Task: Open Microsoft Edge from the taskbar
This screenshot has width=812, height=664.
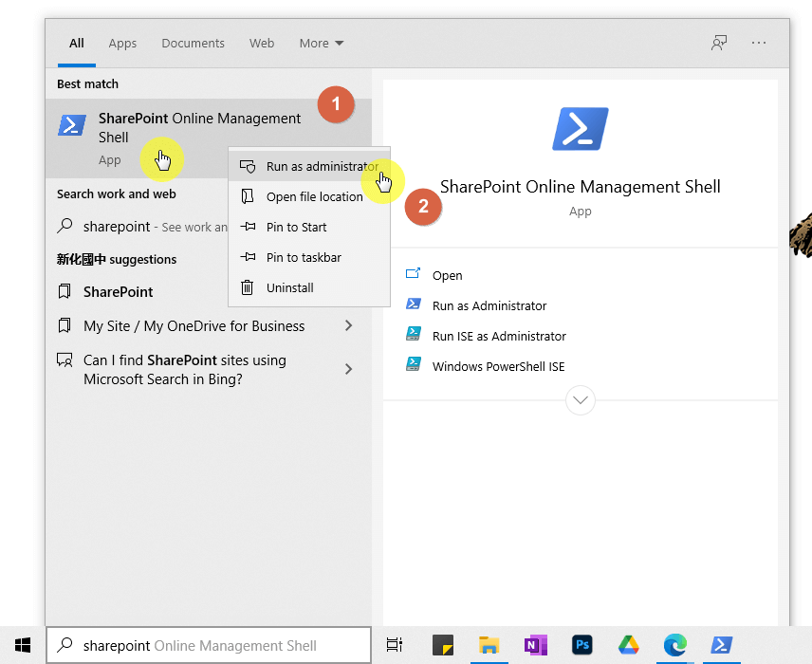Action: pyautogui.click(x=675, y=645)
